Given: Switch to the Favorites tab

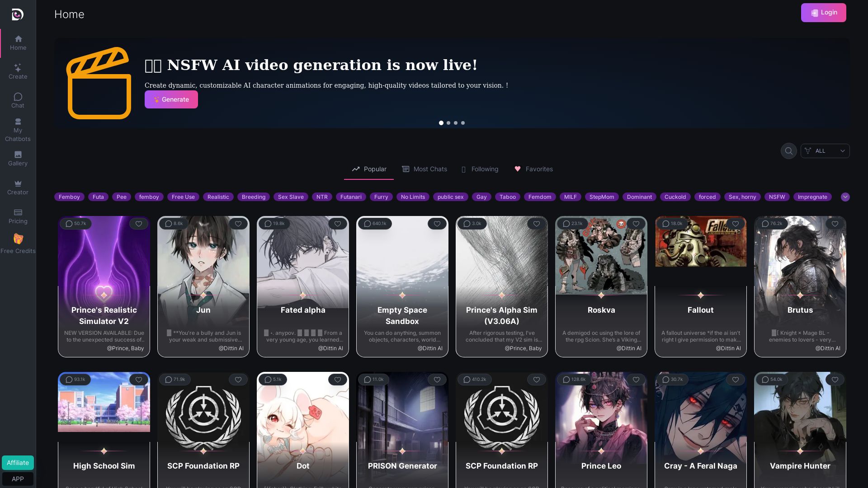Looking at the screenshot, I should point(533,169).
